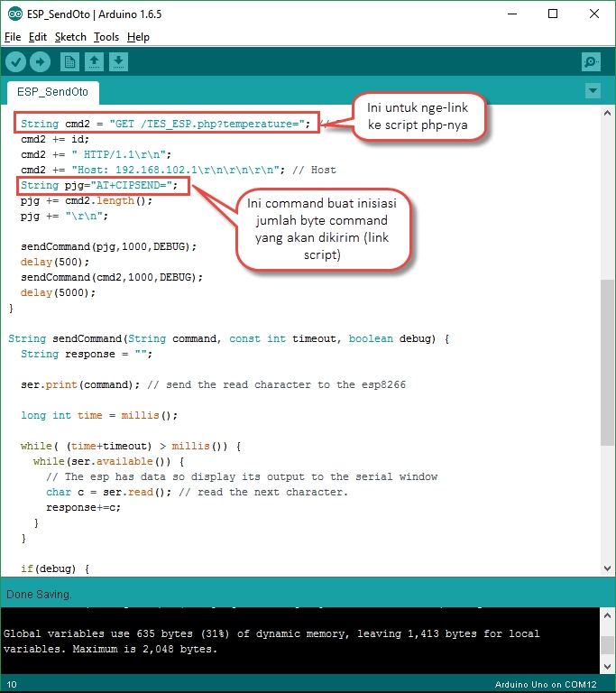Select the ESP_SendOto sketch tab
The height and width of the screenshot is (693, 616).
(x=53, y=92)
